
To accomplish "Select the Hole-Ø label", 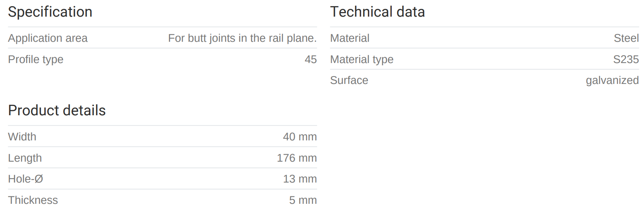I will pyautogui.click(x=26, y=179).
